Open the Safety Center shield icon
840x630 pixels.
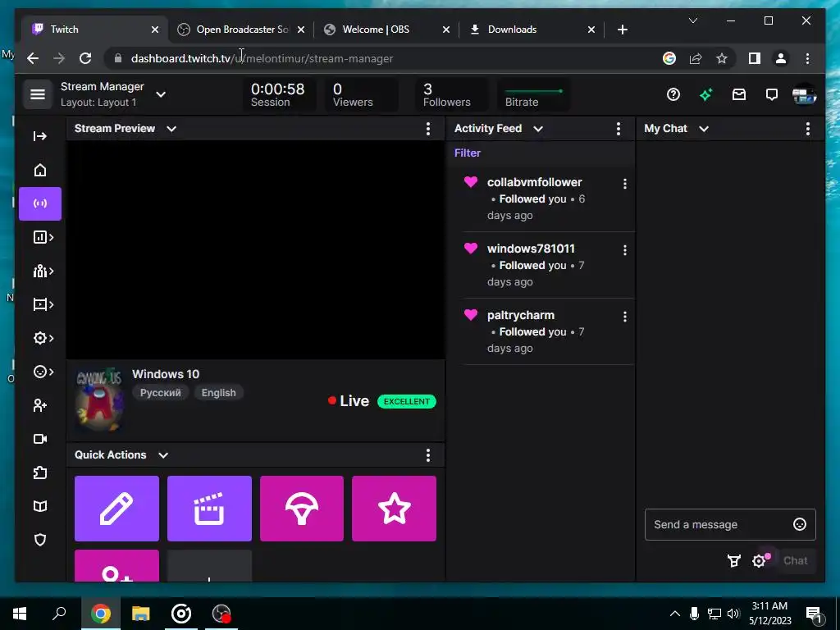point(40,540)
